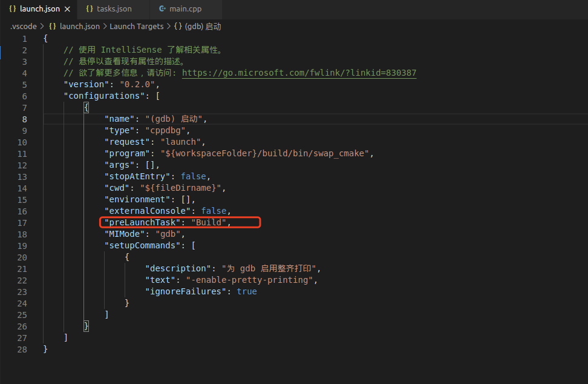Click the braces icon before (gdb) 启动 breadcrumb
The image size is (588, 384).
coord(178,27)
